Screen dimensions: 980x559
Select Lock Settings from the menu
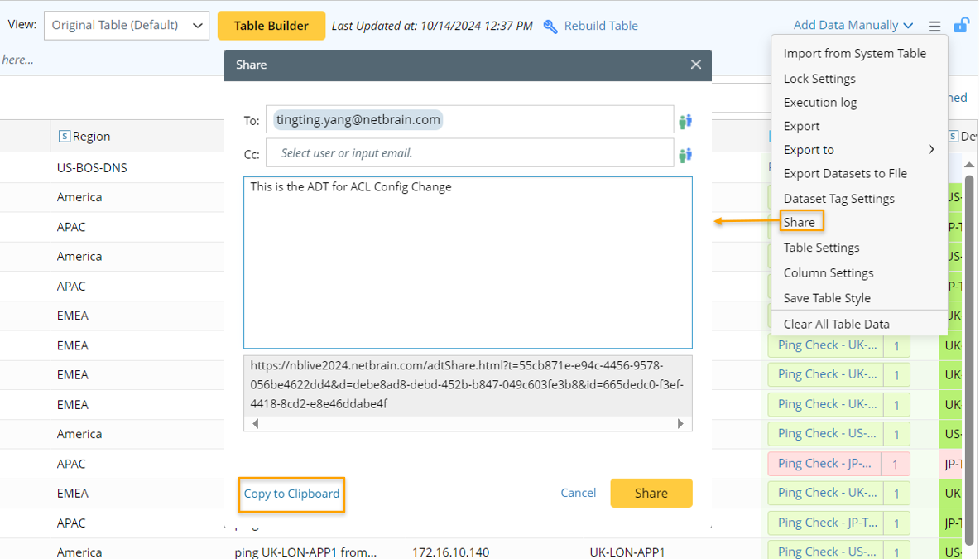(819, 79)
